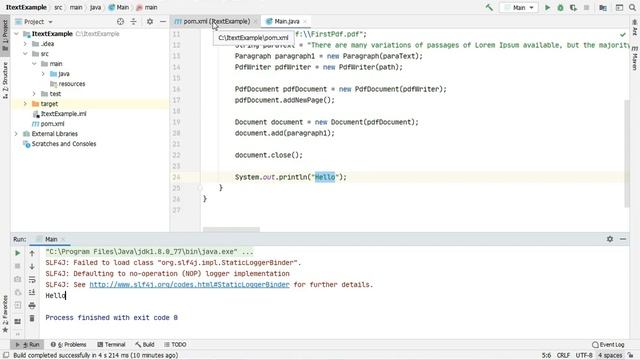The image size is (640, 360).
Task: Close the Main run tab
Action: click(63, 240)
